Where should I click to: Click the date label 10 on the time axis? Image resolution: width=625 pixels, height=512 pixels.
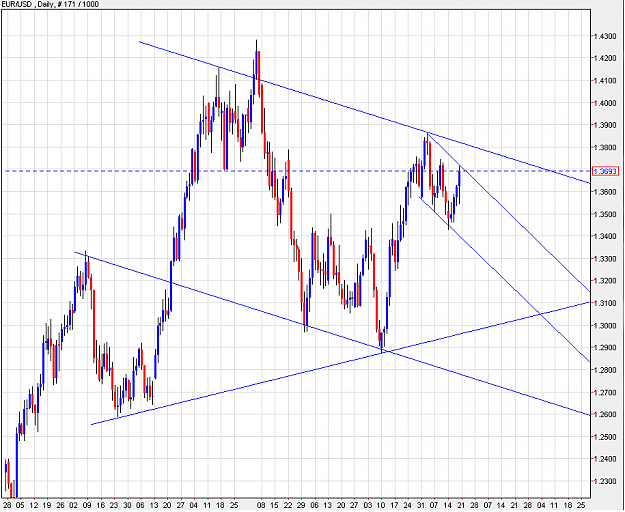pyautogui.click(x=381, y=505)
